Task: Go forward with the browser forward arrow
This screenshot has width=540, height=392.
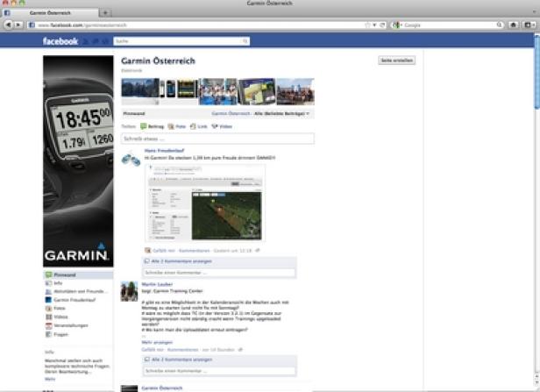Action: (18, 25)
